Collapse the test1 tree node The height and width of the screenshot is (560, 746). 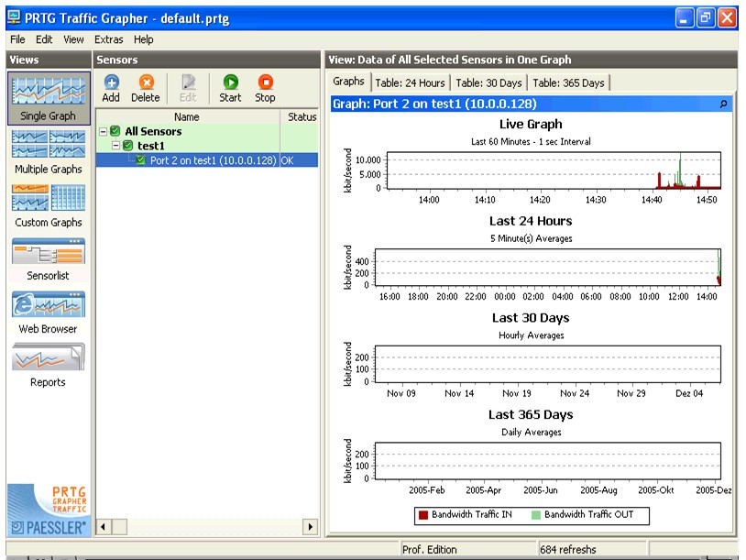click(x=115, y=146)
